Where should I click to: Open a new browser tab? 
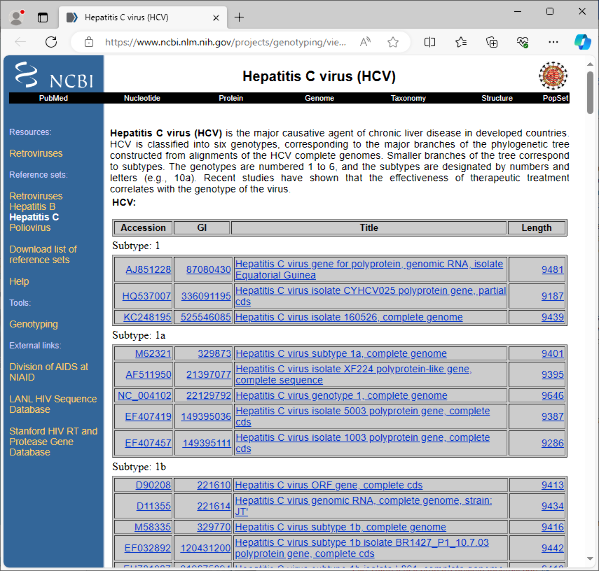point(239,18)
